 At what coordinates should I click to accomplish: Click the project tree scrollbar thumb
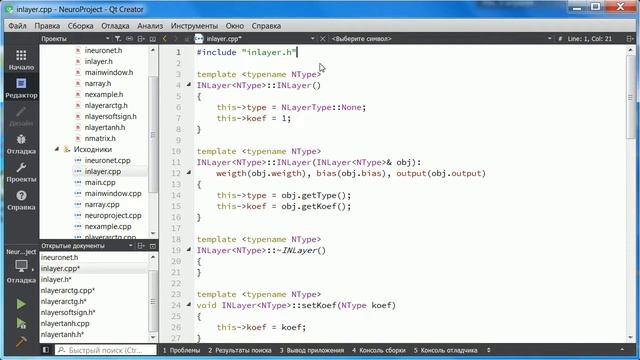click(x=153, y=134)
